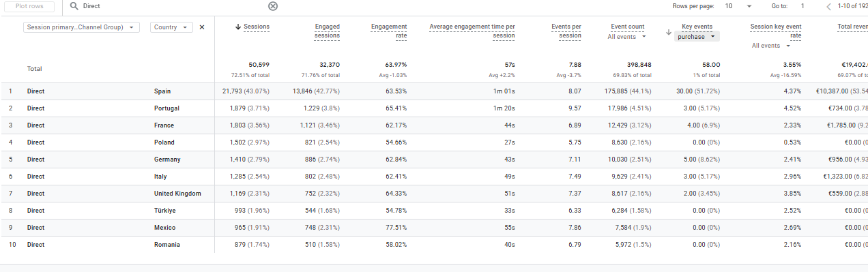This screenshot has height=272, width=868.
Task: Sort by Average engagement time per session
Action: click(472, 31)
